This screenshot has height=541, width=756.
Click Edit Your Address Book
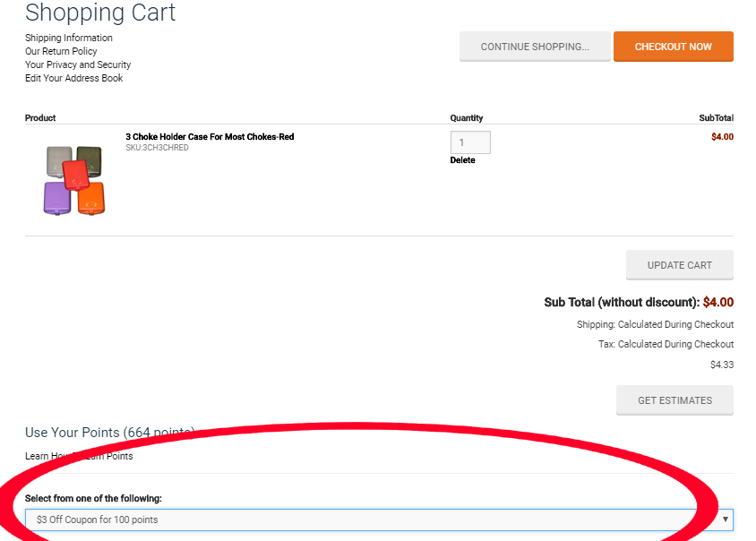[x=74, y=78]
